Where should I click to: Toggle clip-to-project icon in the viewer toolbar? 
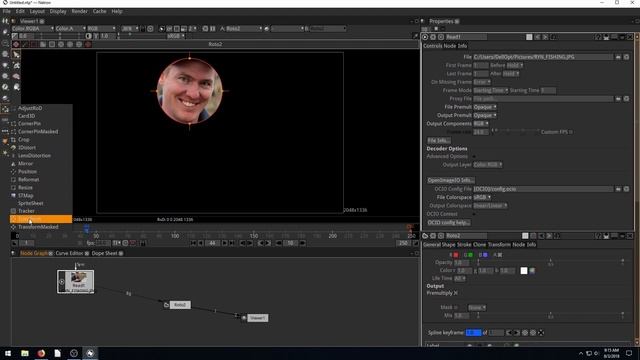point(162,29)
